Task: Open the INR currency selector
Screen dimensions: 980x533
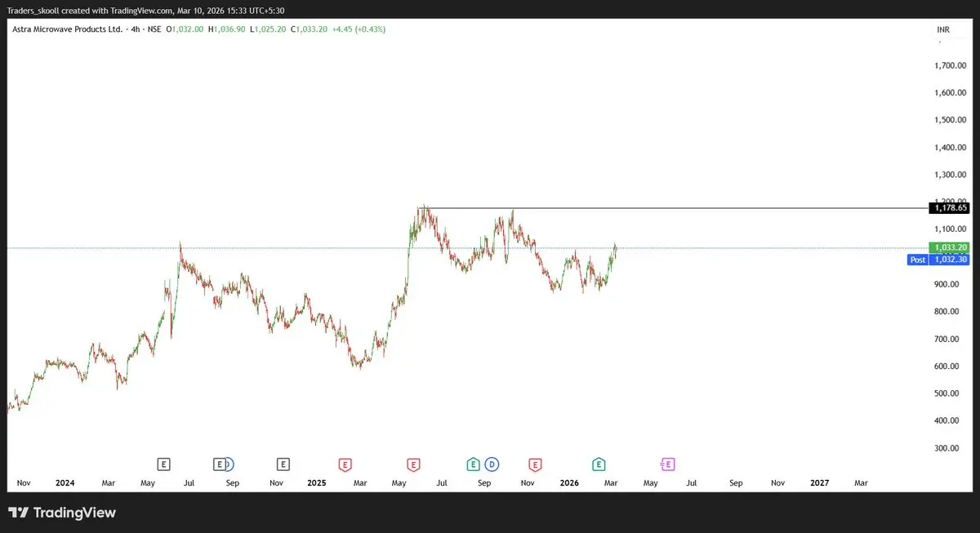Action: (943, 29)
